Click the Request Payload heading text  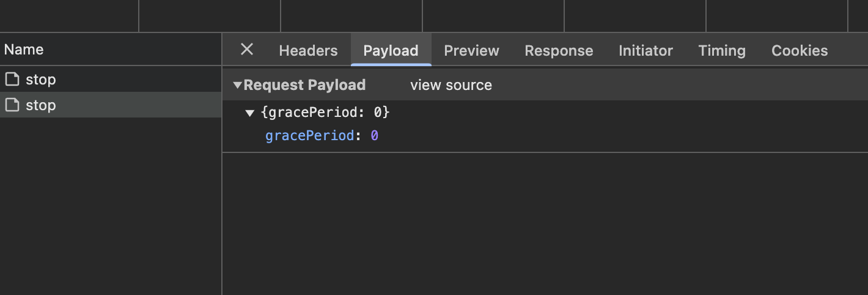tap(304, 85)
